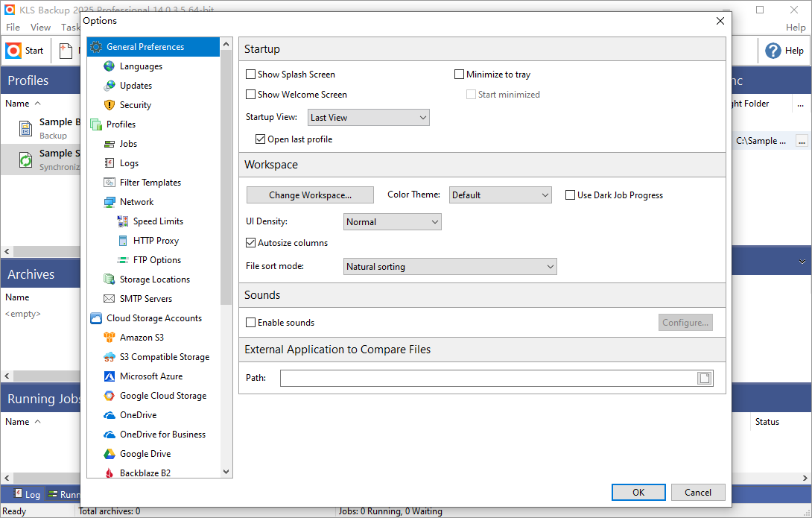Open the Startup View dropdown
The width and height of the screenshot is (812, 518).
(x=368, y=118)
